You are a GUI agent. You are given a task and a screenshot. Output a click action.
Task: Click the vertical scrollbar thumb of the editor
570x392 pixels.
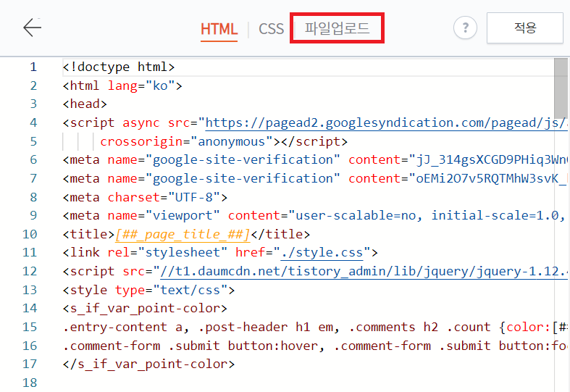click(x=561, y=88)
